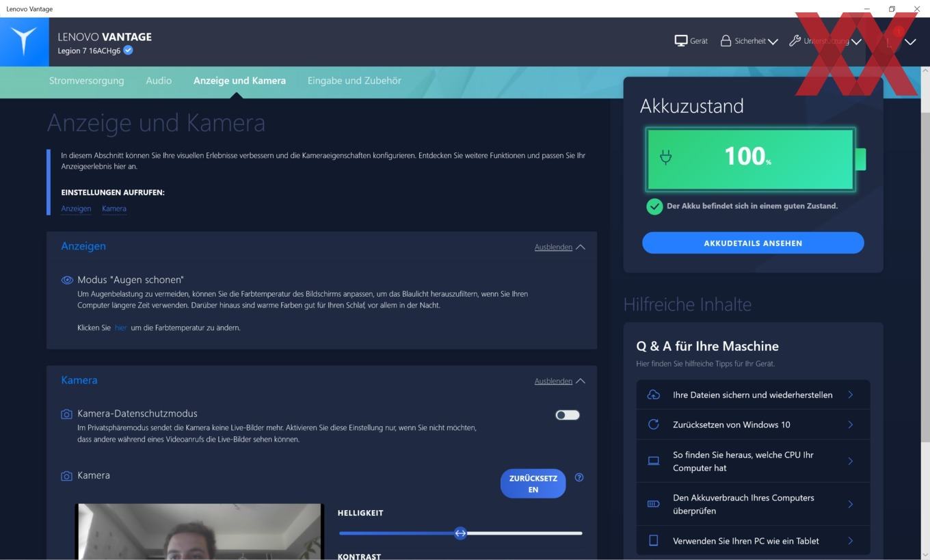Click the eye icon for Modus Augen schonen
930x560 pixels.
click(67, 280)
